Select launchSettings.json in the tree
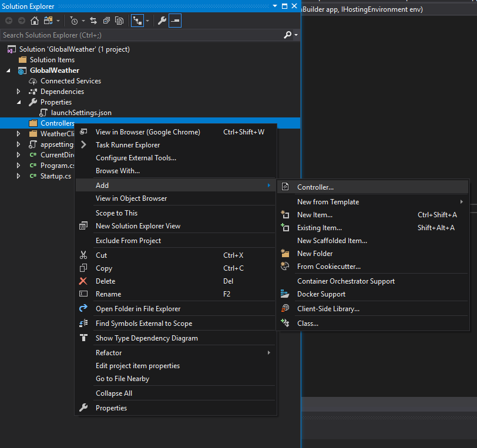Viewport: 477px width, 448px height. click(81, 113)
